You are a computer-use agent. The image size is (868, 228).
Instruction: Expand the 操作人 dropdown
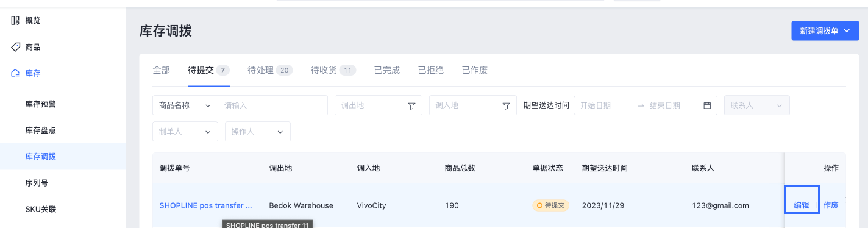click(258, 132)
